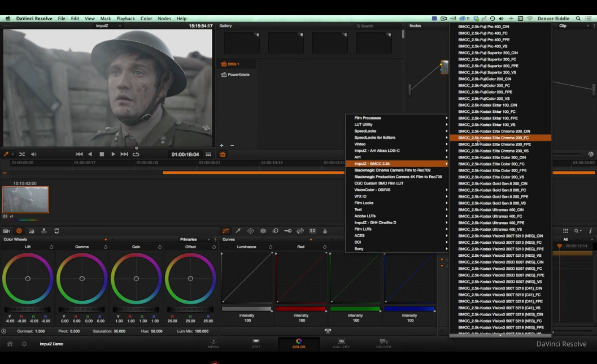597x364 pixels.
Task: Open the Primaries mode dropdown
Action: [194, 239]
